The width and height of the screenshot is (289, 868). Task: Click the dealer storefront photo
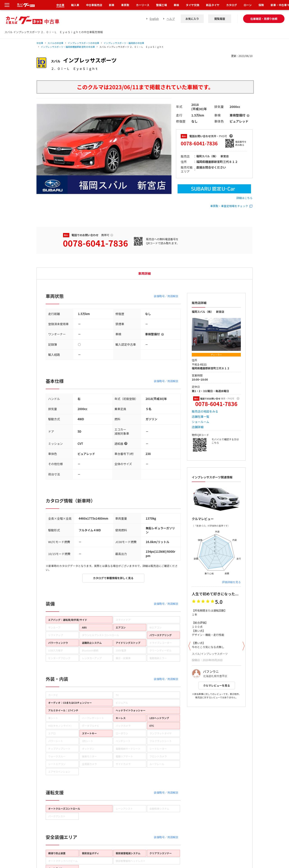pyautogui.click(x=216, y=334)
